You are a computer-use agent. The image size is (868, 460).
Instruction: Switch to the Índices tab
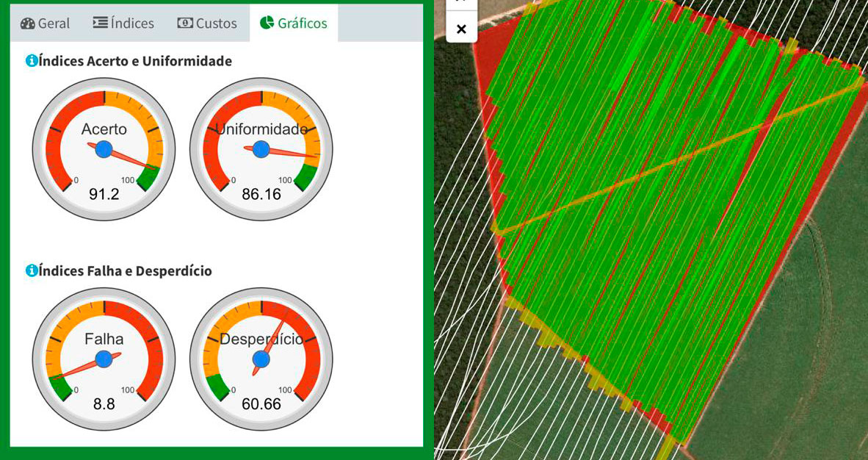click(123, 24)
